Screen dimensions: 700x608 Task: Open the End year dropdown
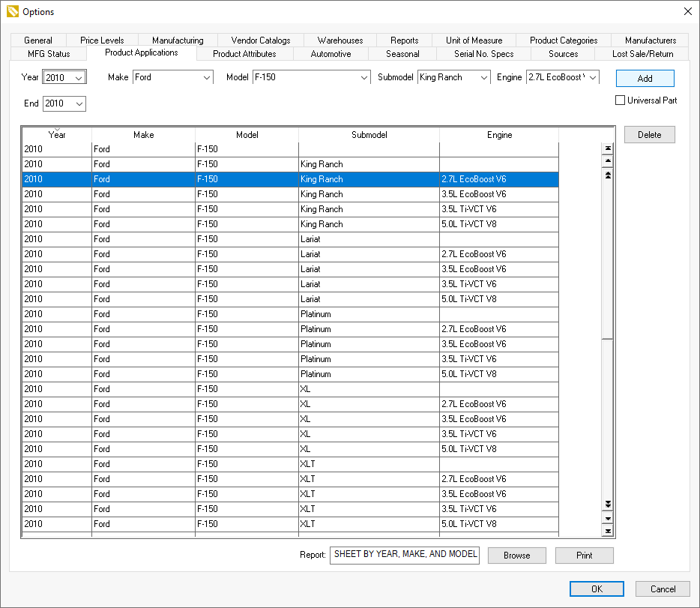pos(78,103)
